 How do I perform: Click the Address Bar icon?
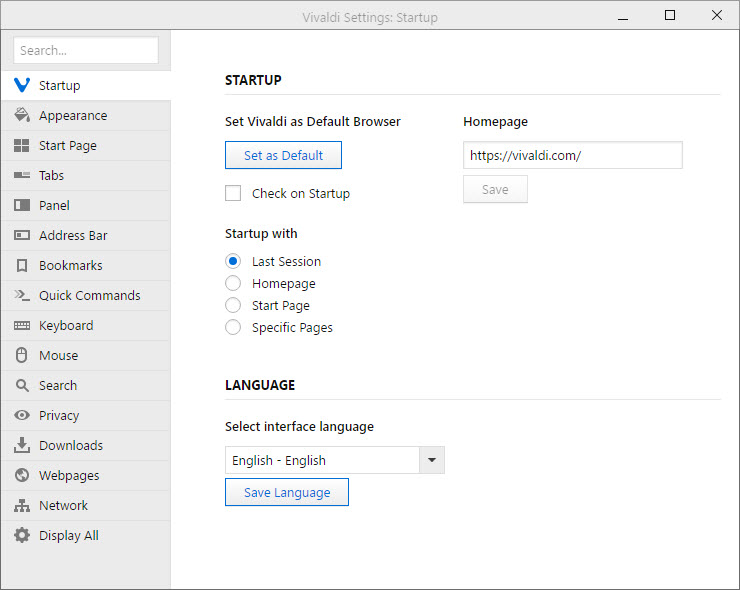point(22,235)
